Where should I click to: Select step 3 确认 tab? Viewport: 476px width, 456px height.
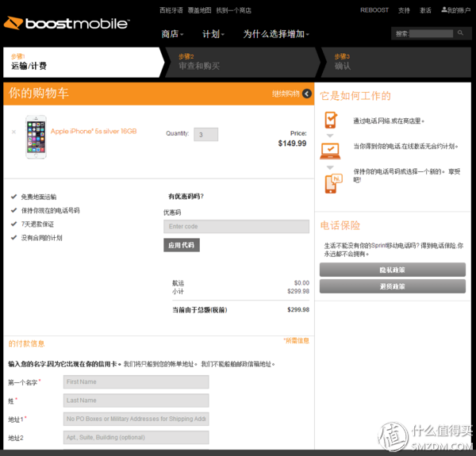[396, 62]
